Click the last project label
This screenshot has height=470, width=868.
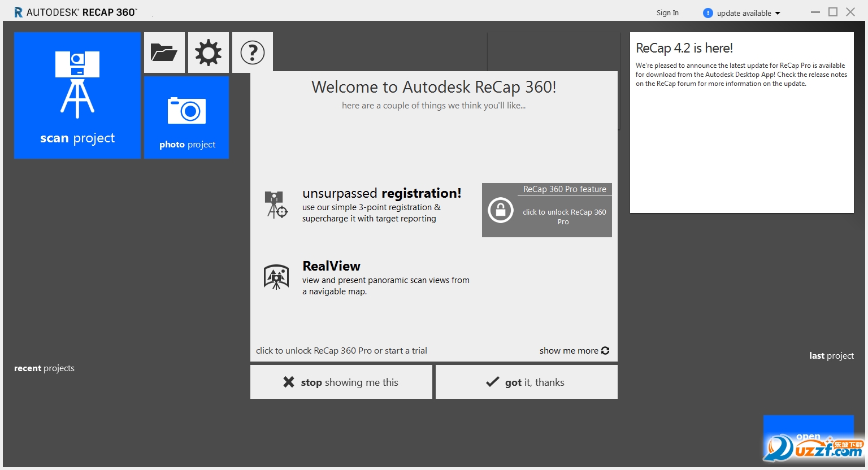coord(831,356)
